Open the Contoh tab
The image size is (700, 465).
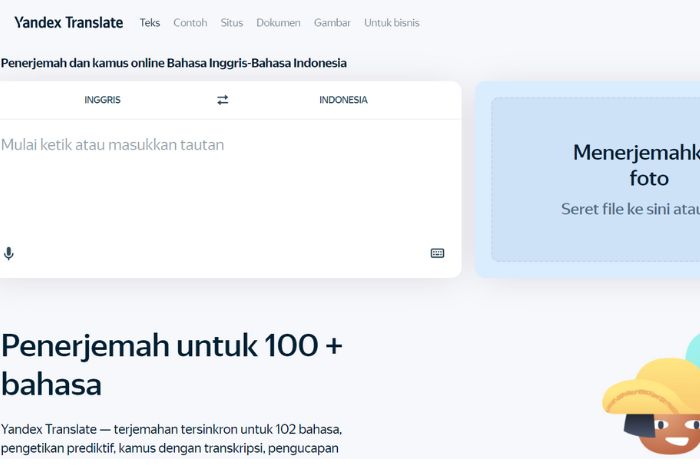(x=190, y=23)
